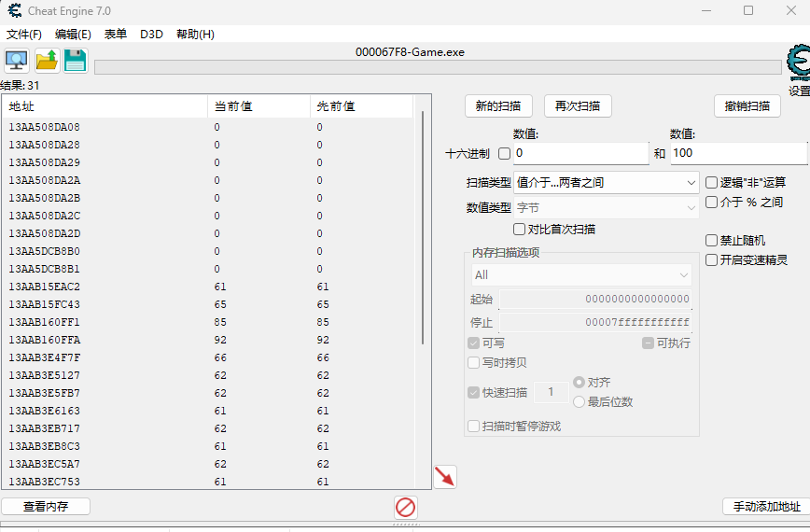
Task: Click the 撤销扫描 undo scan button
Action: point(747,106)
